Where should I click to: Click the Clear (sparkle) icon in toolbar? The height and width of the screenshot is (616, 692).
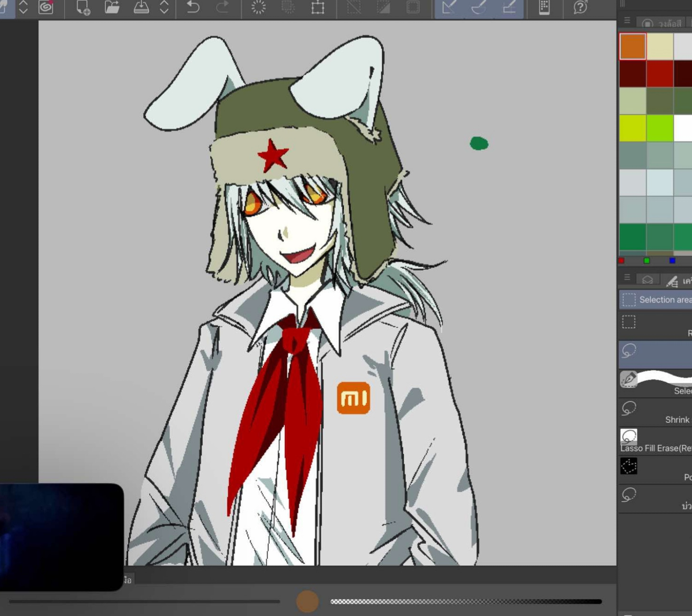(x=258, y=7)
